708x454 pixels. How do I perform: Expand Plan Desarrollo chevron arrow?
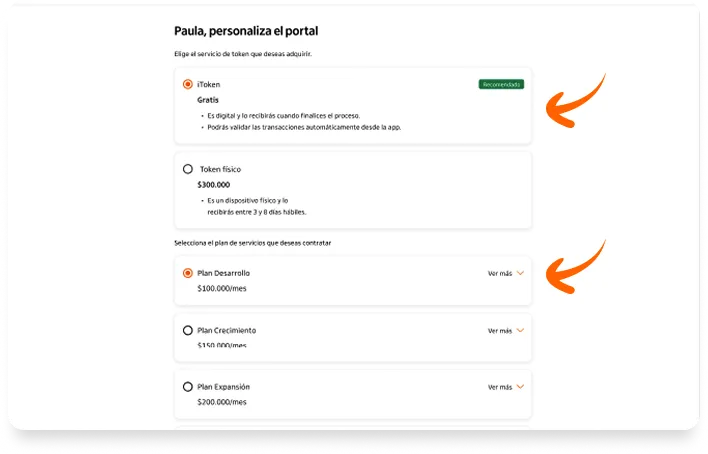click(x=520, y=273)
